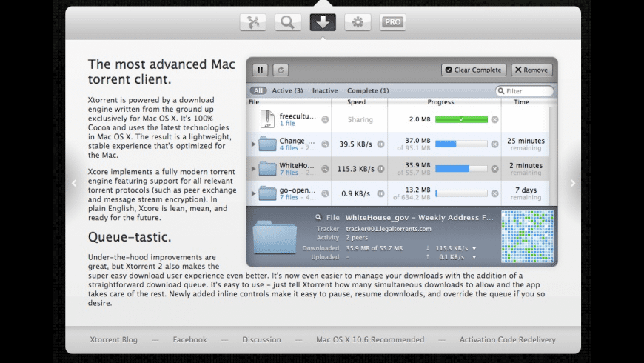Click the torrent pieces map thumbnail
Viewport: 644px width, 363px height.
pos(527,237)
